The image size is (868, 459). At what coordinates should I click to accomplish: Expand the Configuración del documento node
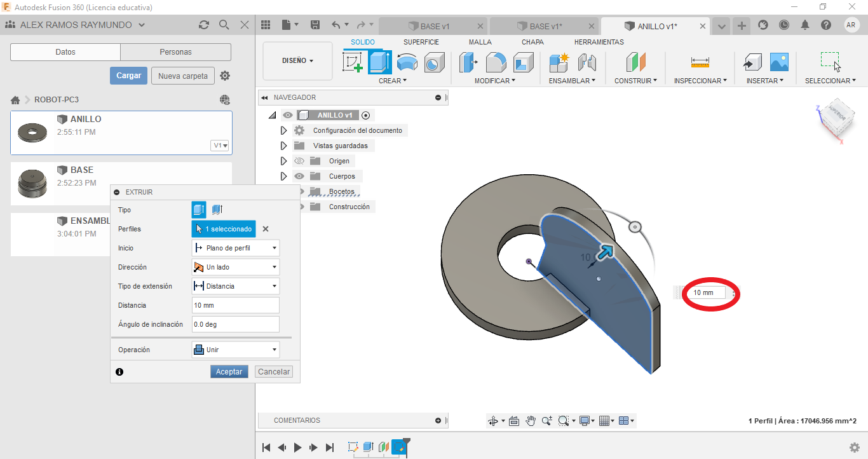(x=284, y=130)
